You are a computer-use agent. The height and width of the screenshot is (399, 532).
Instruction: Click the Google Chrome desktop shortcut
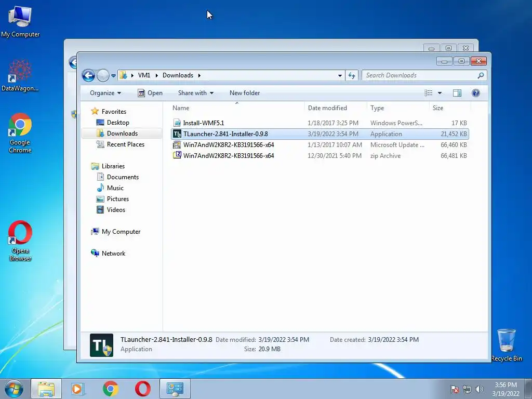(x=20, y=132)
